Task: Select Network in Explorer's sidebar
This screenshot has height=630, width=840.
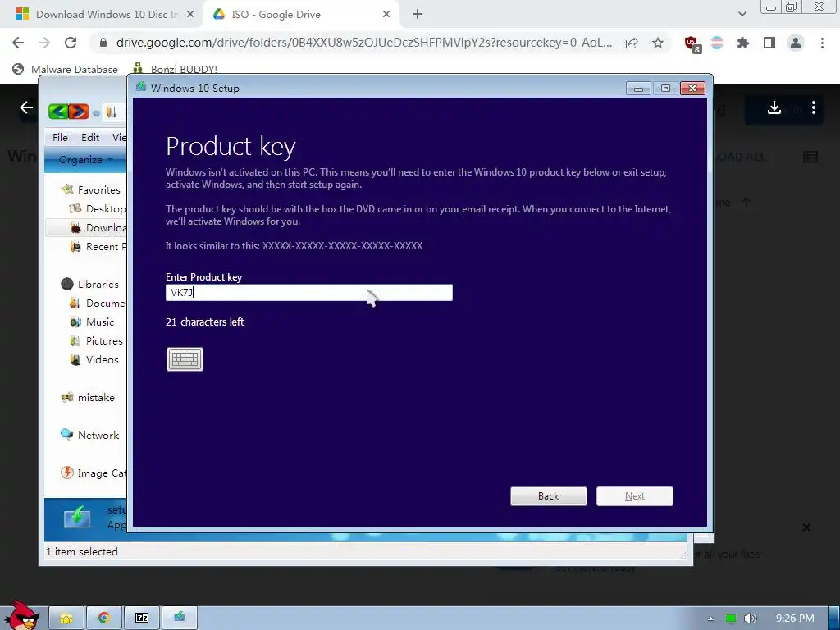Action: click(x=90, y=435)
